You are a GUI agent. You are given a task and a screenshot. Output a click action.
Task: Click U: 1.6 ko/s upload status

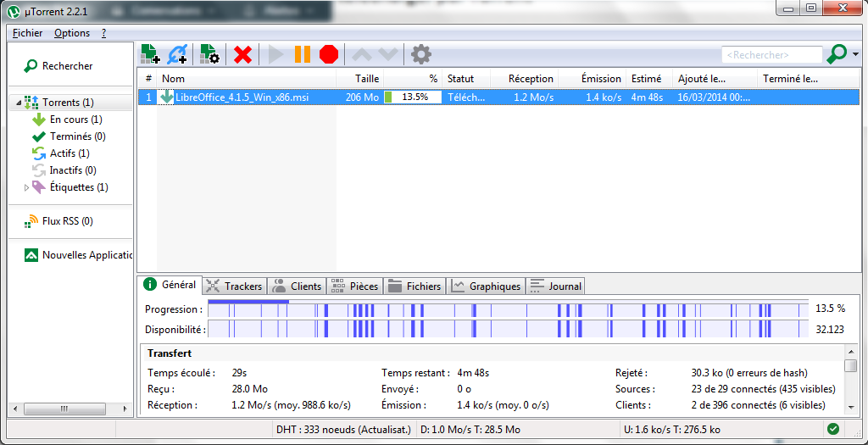pos(672,430)
